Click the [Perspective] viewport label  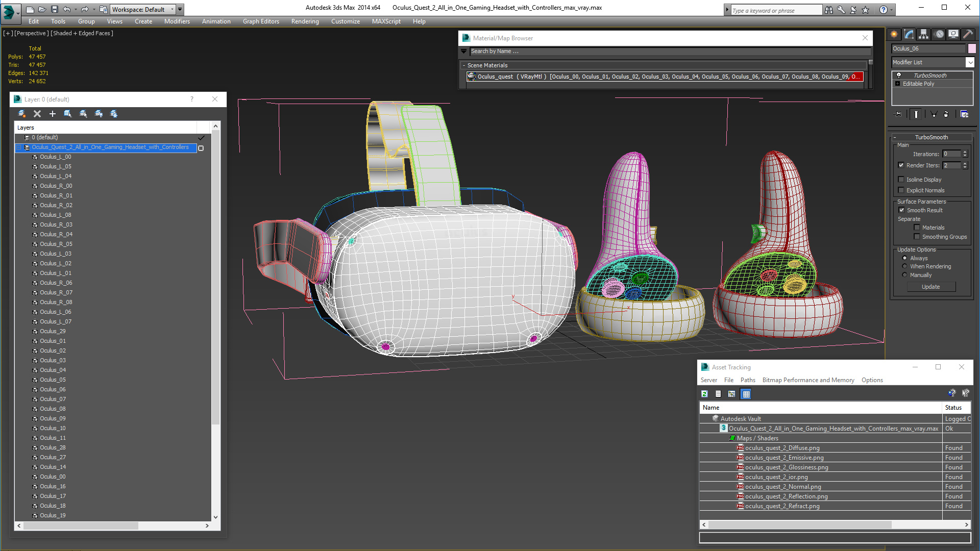pyautogui.click(x=32, y=33)
